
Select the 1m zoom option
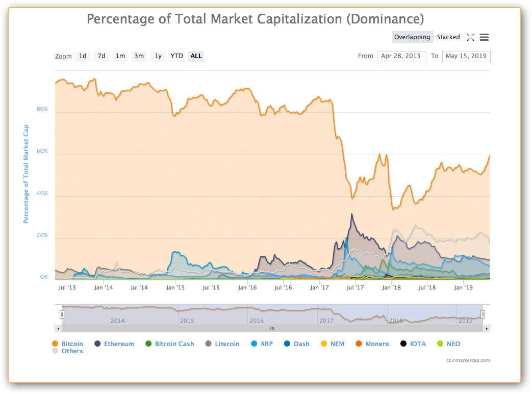120,56
